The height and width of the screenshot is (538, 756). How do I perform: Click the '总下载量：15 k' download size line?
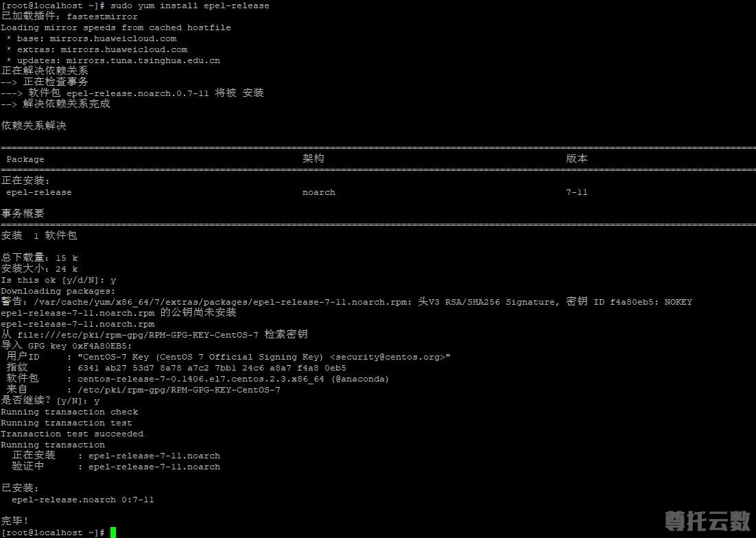pos(39,258)
